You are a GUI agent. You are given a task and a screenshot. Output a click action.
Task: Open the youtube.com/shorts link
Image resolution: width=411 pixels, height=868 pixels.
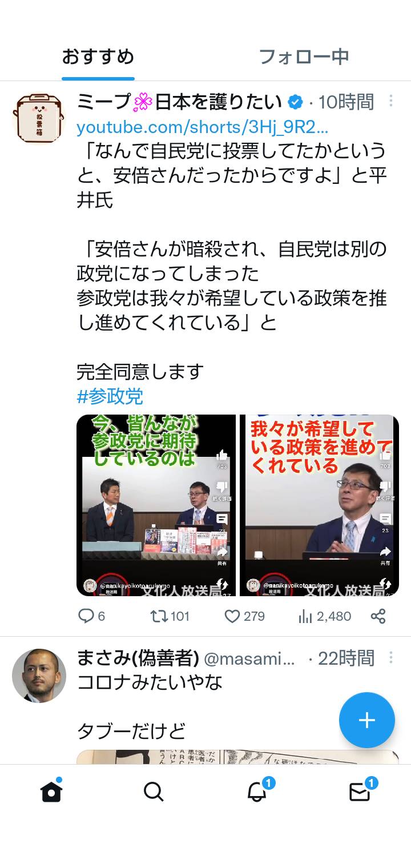pyautogui.click(x=203, y=127)
